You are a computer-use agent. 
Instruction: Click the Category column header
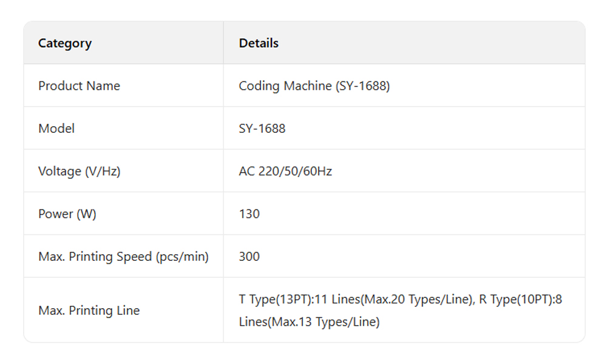(65, 43)
